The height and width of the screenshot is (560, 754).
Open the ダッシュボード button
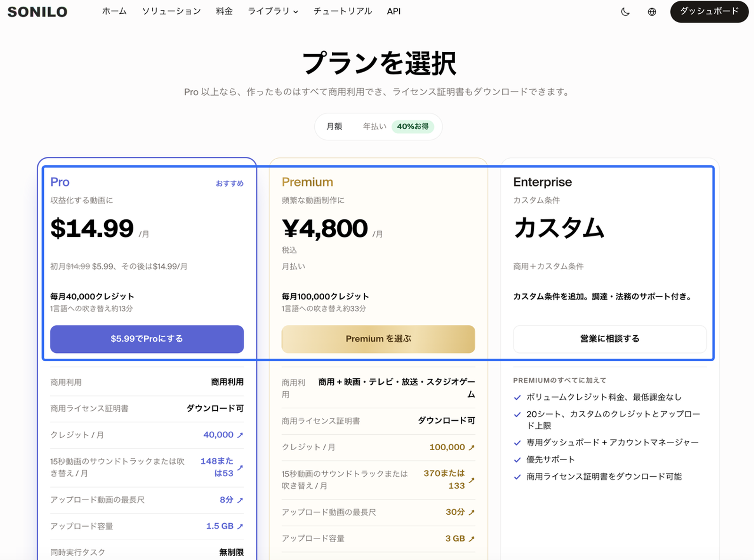point(709,11)
